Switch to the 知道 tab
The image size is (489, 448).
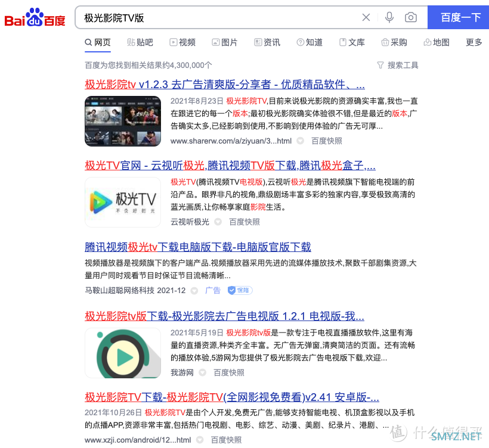click(x=310, y=42)
